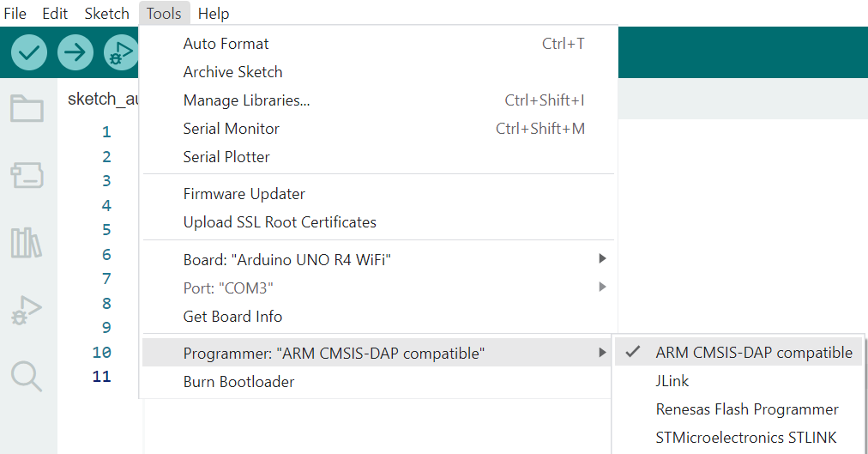
Task: Open the Debug panel in sidebar
Action: tap(27, 310)
